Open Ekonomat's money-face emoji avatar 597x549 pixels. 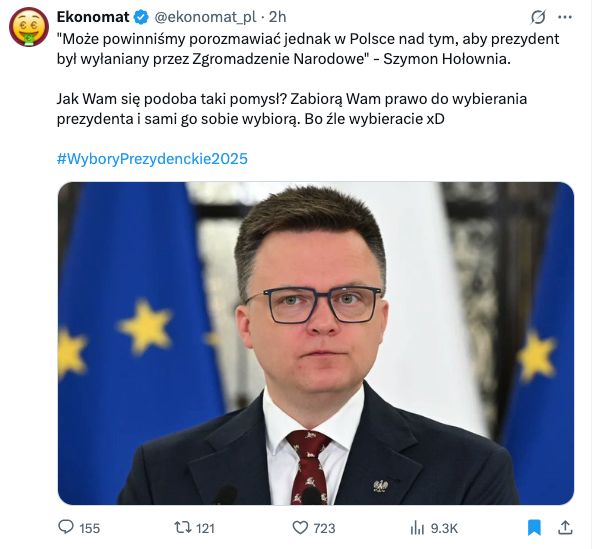(29, 27)
